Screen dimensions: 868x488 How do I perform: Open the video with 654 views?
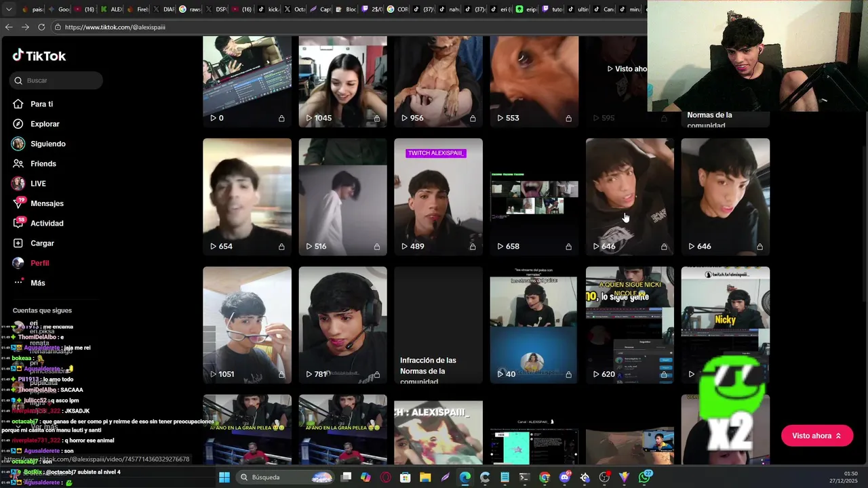(x=247, y=197)
